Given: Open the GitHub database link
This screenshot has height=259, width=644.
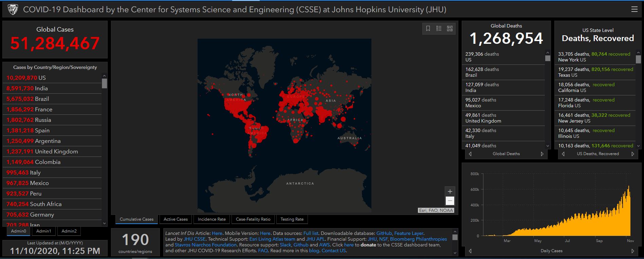Looking at the screenshot, I should tap(384, 233).
